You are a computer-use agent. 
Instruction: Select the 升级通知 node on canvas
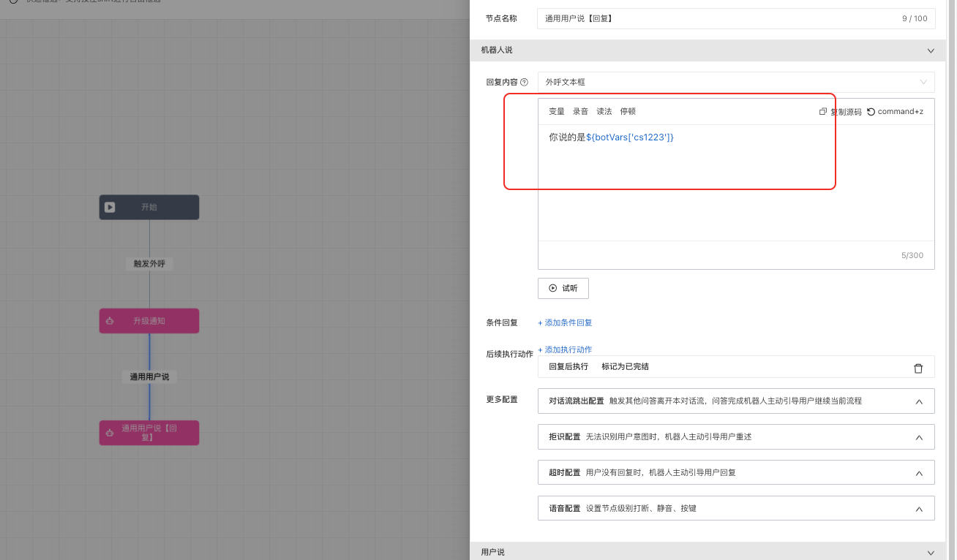click(149, 321)
